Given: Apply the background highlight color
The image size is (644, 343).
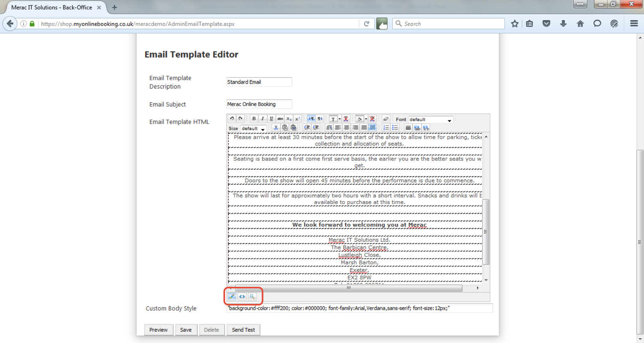Looking at the screenshot, I should [x=359, y=119].
